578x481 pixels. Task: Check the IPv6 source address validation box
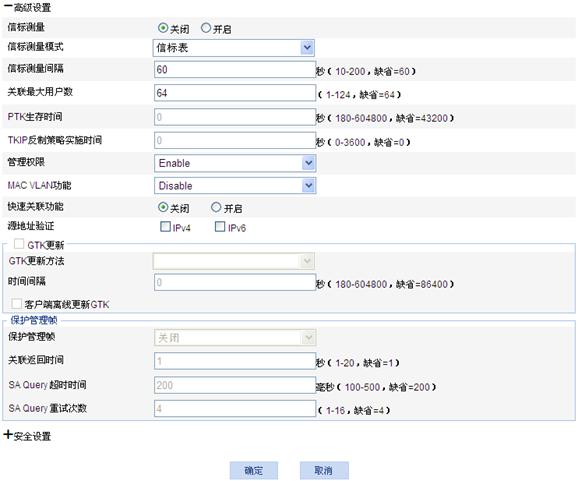coord(220,227)
